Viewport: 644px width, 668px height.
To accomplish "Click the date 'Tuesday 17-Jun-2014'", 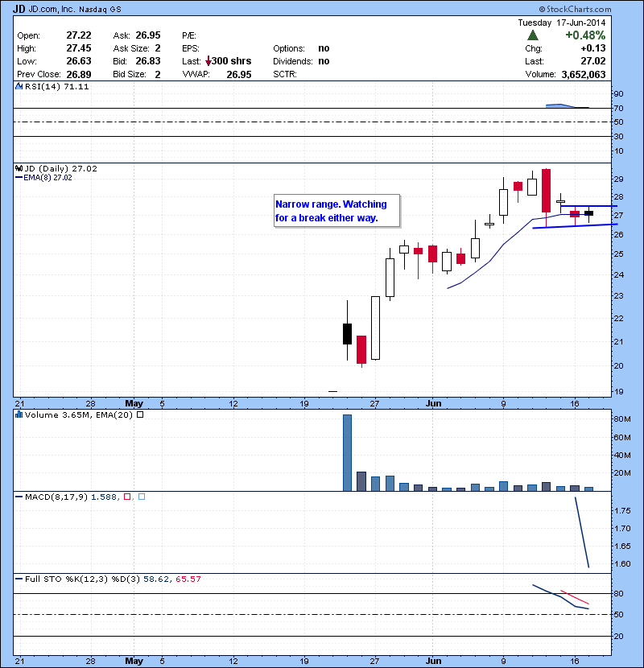I will pyautogui.click(x=562, y=23).
